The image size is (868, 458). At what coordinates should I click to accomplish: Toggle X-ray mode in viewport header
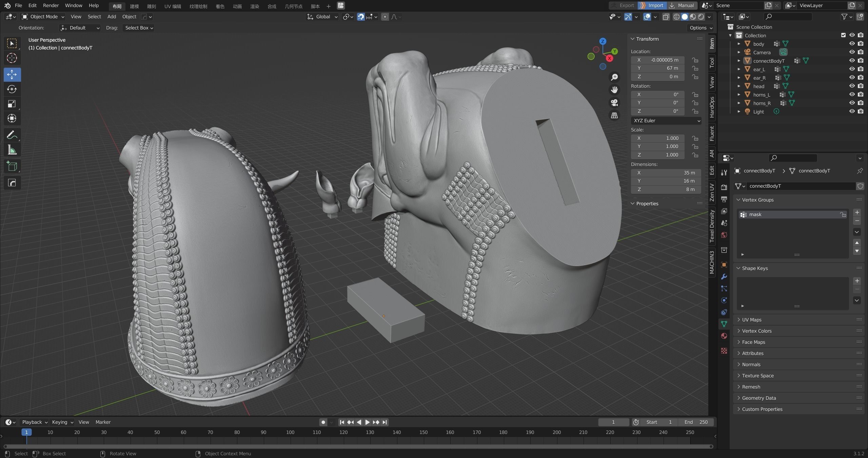click(666, 17)
